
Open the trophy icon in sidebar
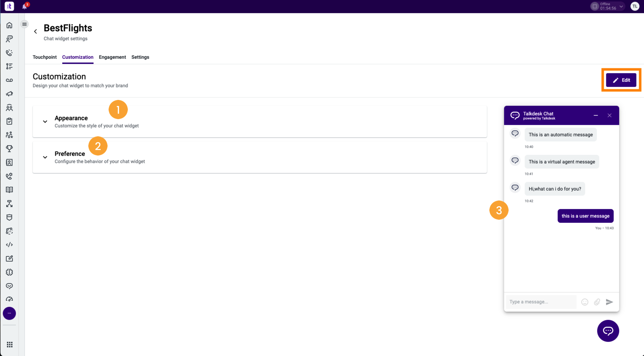coord(9,149)
